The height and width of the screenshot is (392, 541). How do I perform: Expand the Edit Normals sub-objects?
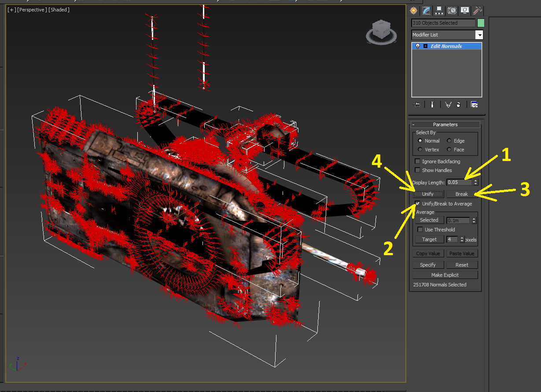[425, 46]
